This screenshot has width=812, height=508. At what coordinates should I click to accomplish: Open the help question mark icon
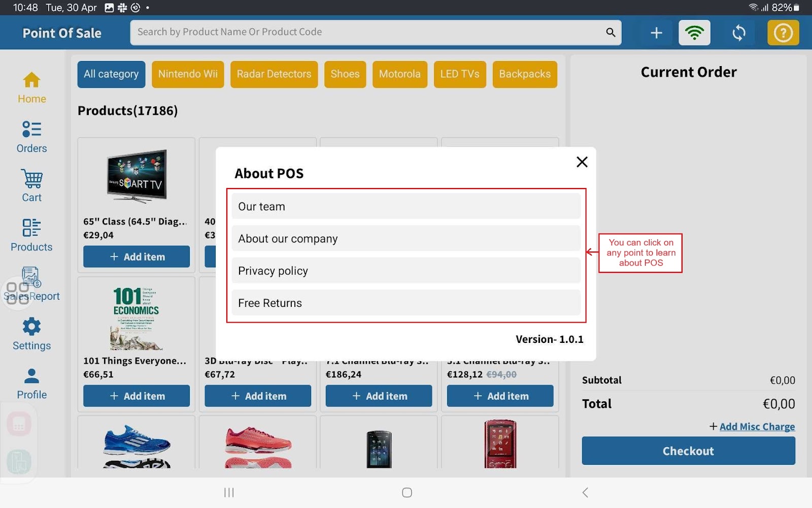(783, 33)
